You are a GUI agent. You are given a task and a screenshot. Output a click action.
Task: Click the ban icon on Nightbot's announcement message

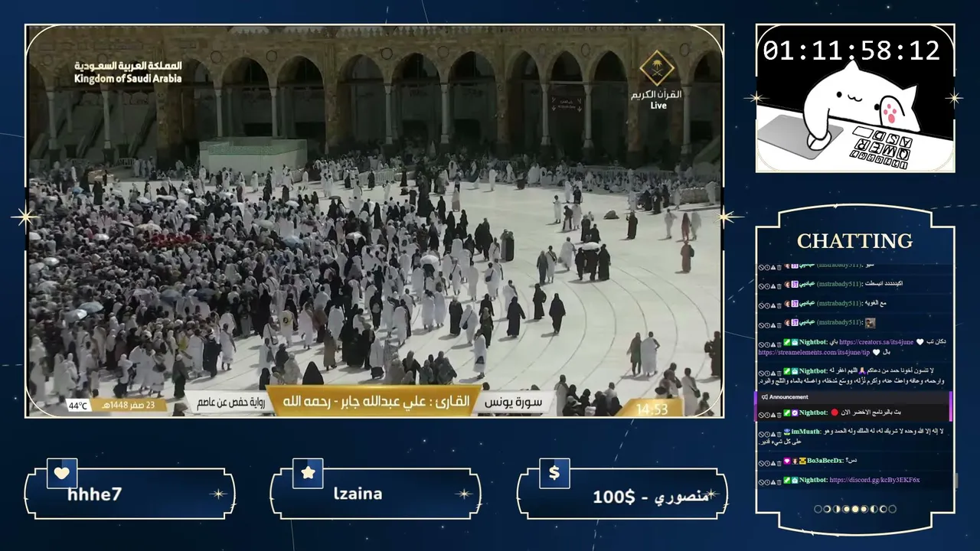[x=761, y=413]
